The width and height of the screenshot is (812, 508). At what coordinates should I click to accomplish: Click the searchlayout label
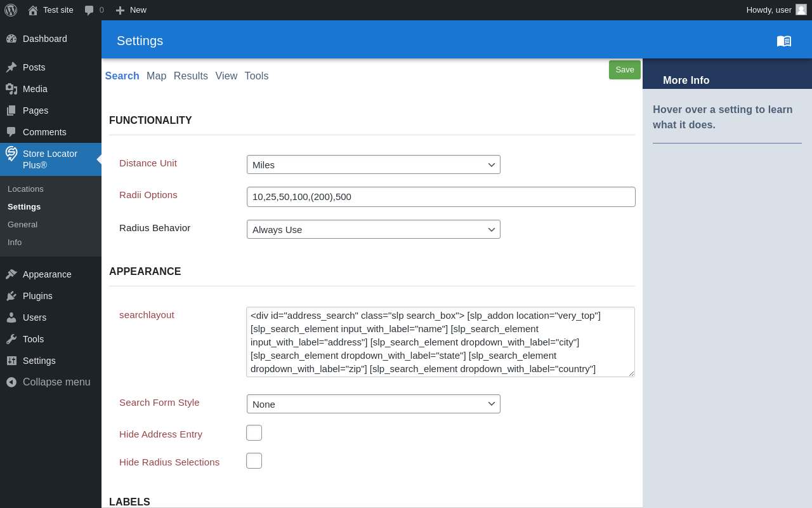(147, 315)
